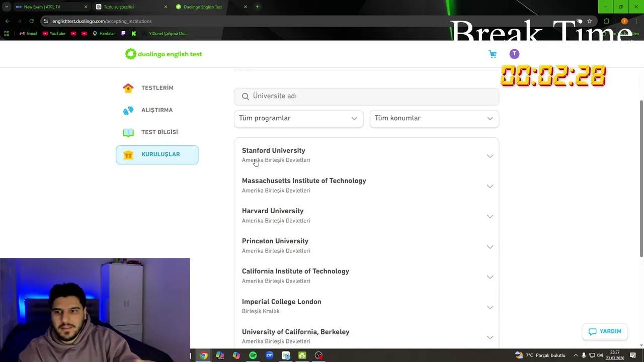This screenshot has height=362, width=644.
Task: Open the Gmail bookmark
Action: point(28,34)
